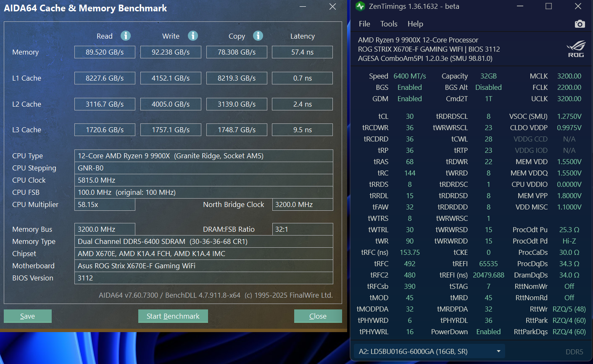Click the Write info icon

tap(193, 36)
